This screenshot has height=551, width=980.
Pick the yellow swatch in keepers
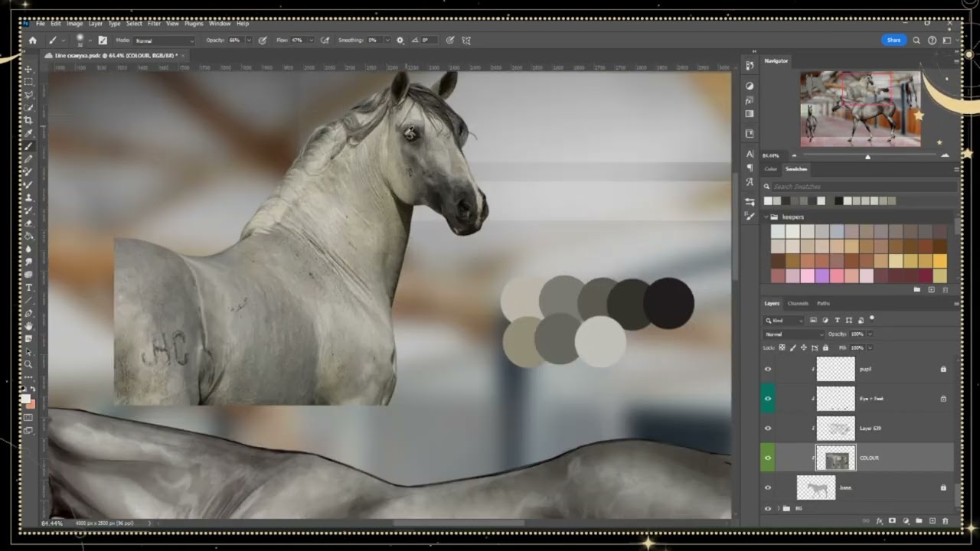(939, 261)
